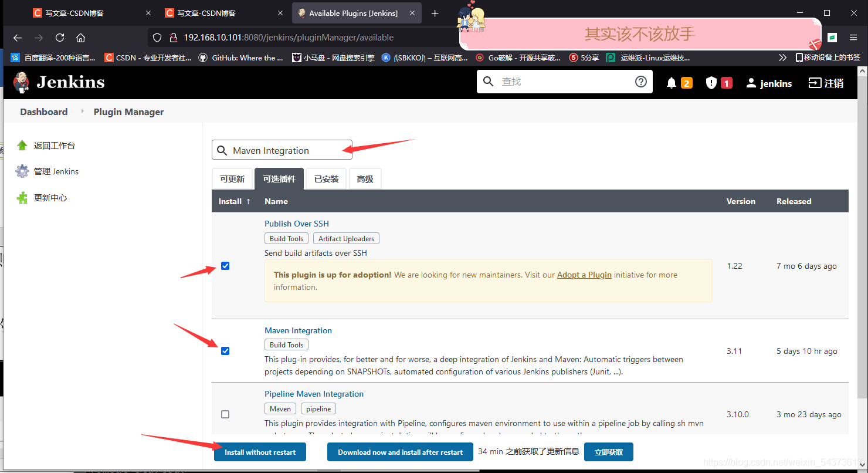The height and width of the screenshot is (473, 868).
Task: Follow the Adopt a Plugin link
Action: click(x=584, y=275)
